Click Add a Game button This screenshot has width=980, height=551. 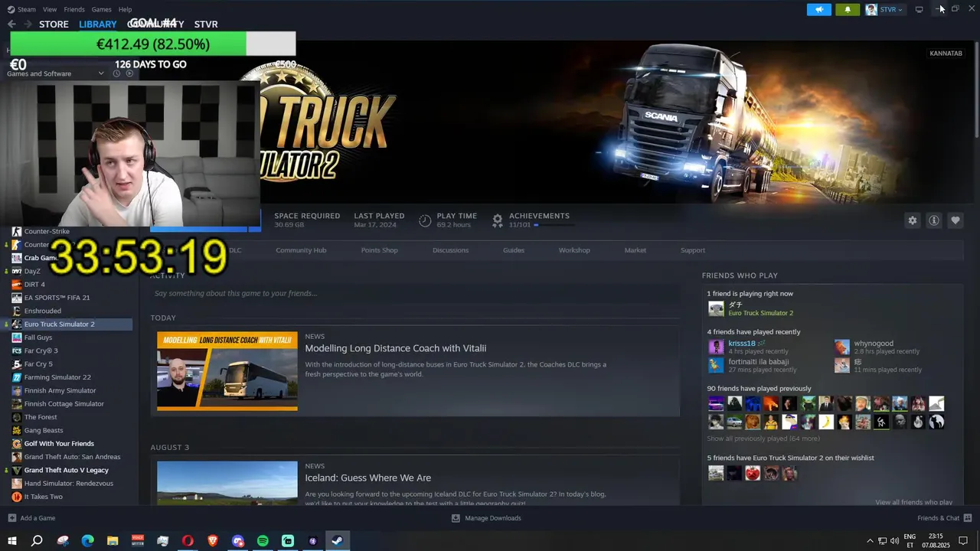(31, 518)
